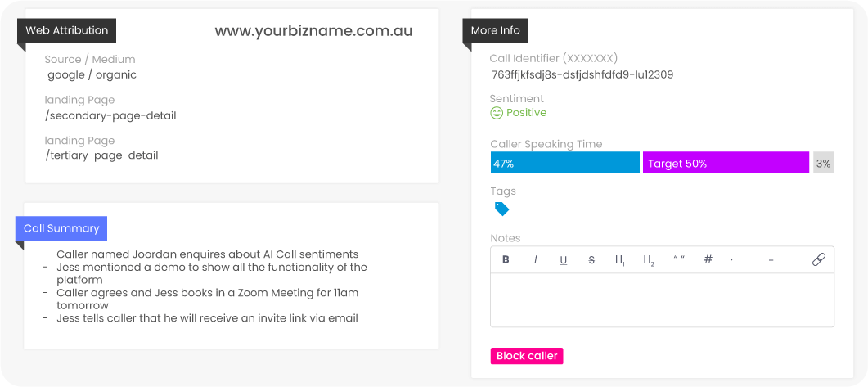Toggle bold formatting in Notes toolbar
This screenshot has height=387, width=868.
pyautogui.click(x=506, y=259)
